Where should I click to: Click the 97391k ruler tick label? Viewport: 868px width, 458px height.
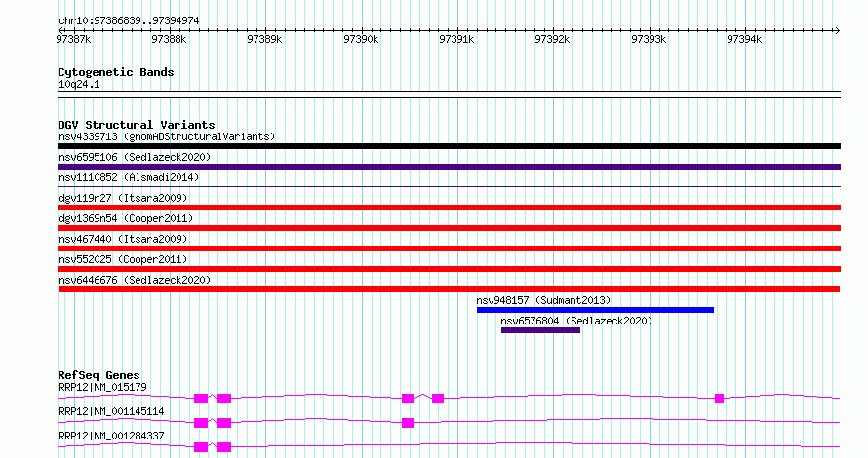click(456, 39)
